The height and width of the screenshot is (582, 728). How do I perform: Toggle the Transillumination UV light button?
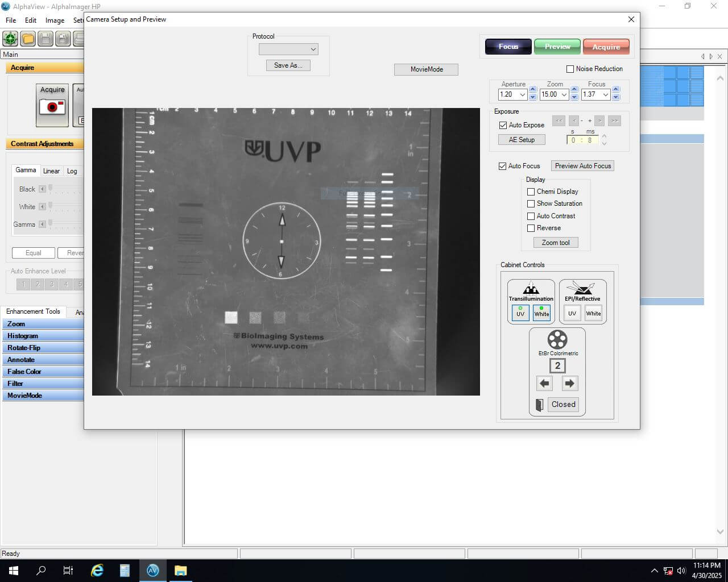coord(520,313)
